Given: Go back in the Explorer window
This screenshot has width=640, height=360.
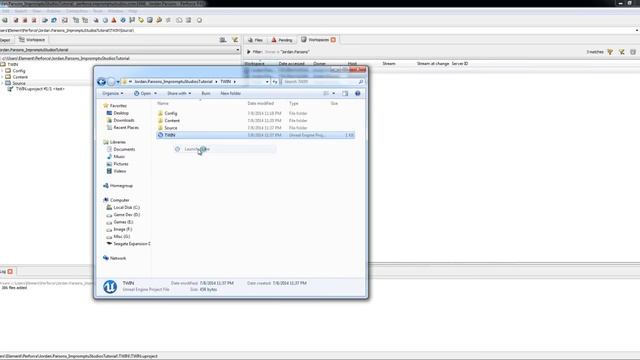Looking at the screenshot, I should (x=102, y=82).
